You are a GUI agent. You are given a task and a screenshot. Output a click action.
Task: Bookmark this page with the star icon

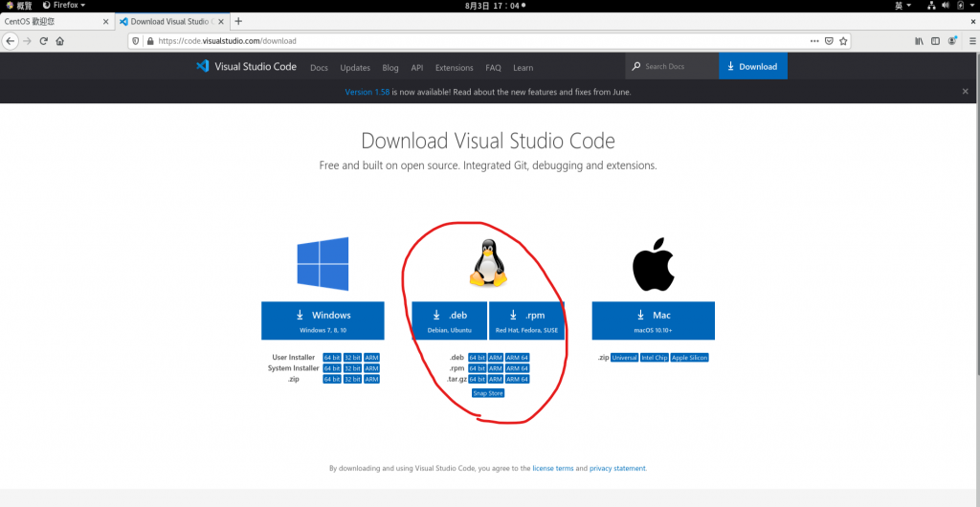tap(843, 41)
